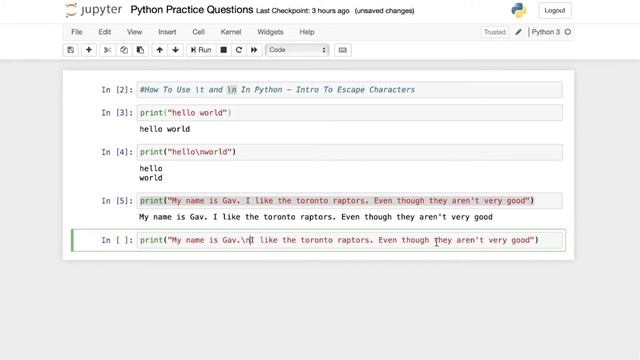Screen dimensions: 640x360
Task: Click the kernel idle circle indicator
Action: (x=568, y=32)
